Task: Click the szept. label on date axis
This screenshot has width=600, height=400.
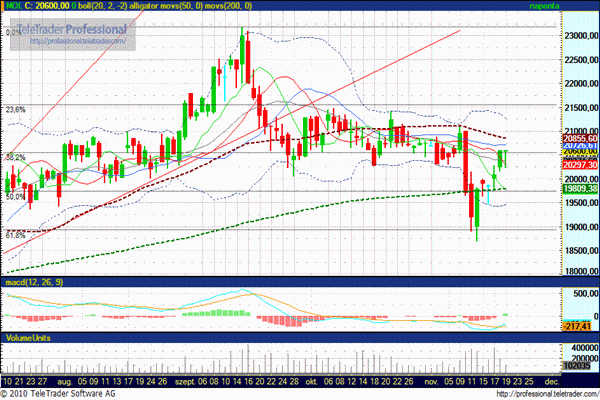Action: pyautogui.click(x=187, y=381)
